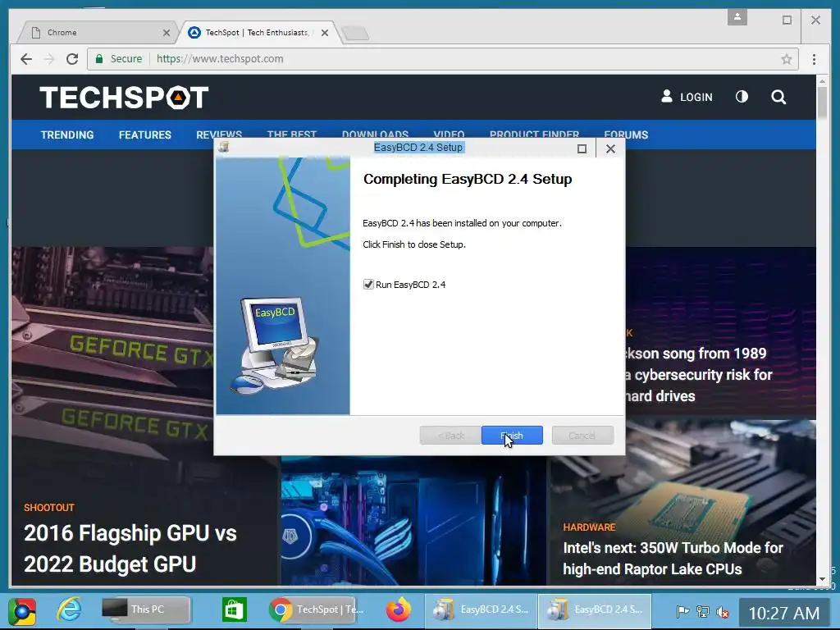Open the 2016 Flagship GPU article
Screen dimensions: 840x630
click(x=130, y=549)
